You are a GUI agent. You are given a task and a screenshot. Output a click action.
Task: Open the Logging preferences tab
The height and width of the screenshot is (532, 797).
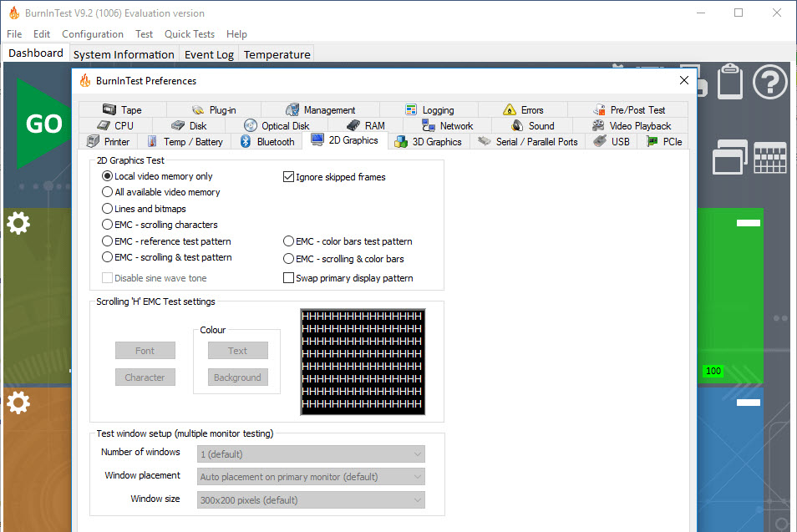click(x=429, y=109)
